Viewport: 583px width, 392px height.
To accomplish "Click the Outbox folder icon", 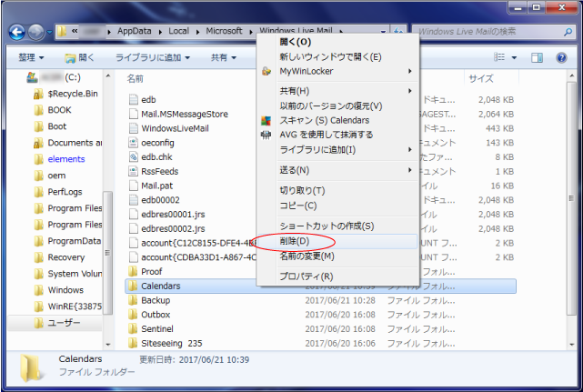I will point(133,315).
